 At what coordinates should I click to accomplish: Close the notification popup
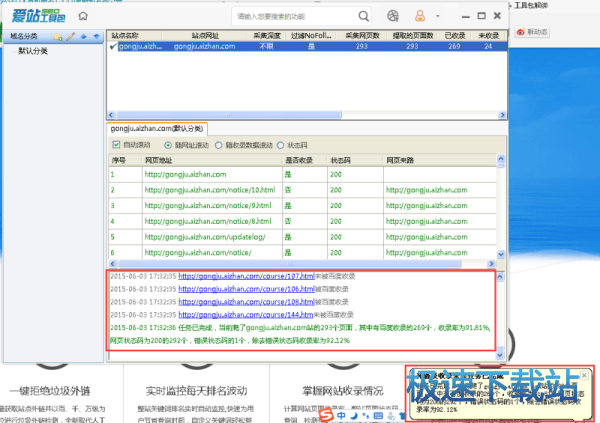point(584,376)
